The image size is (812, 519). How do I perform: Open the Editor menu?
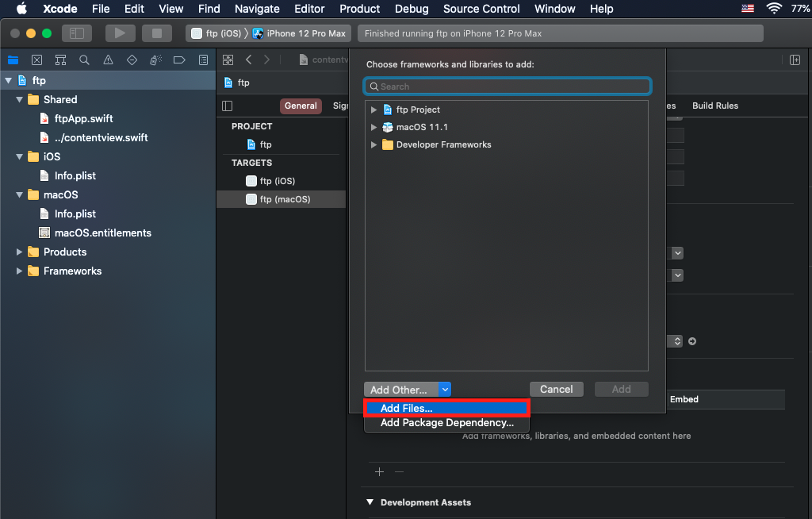309,9
